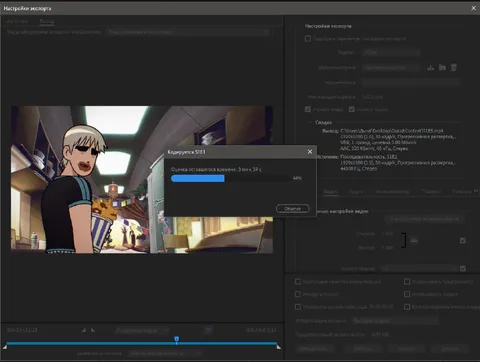The image size is (480, 362).
Task: Switch to the Вывод (Output) tab
Action: [x=47, y=21]
